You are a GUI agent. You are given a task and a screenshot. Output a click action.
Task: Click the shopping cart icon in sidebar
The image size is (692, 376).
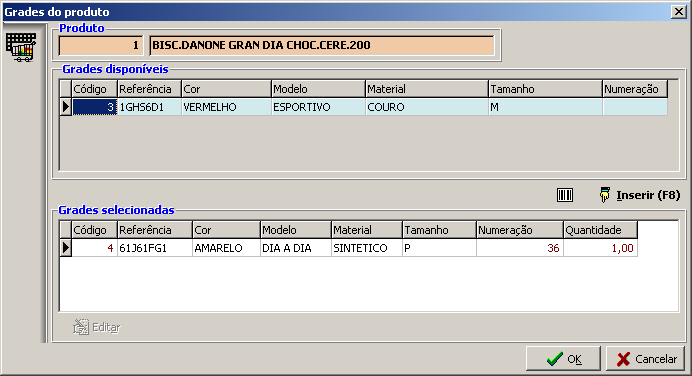21,47
